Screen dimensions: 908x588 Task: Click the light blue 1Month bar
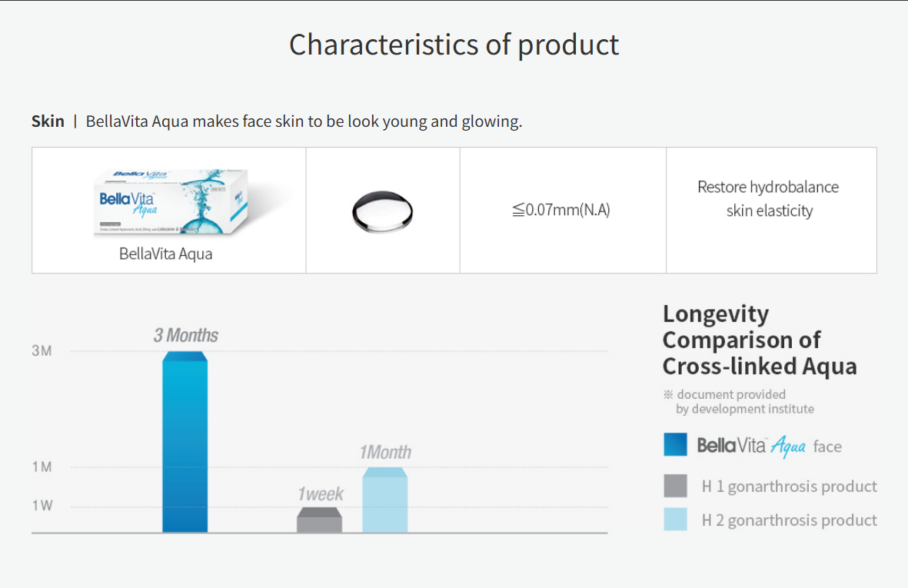click(385, 500)
